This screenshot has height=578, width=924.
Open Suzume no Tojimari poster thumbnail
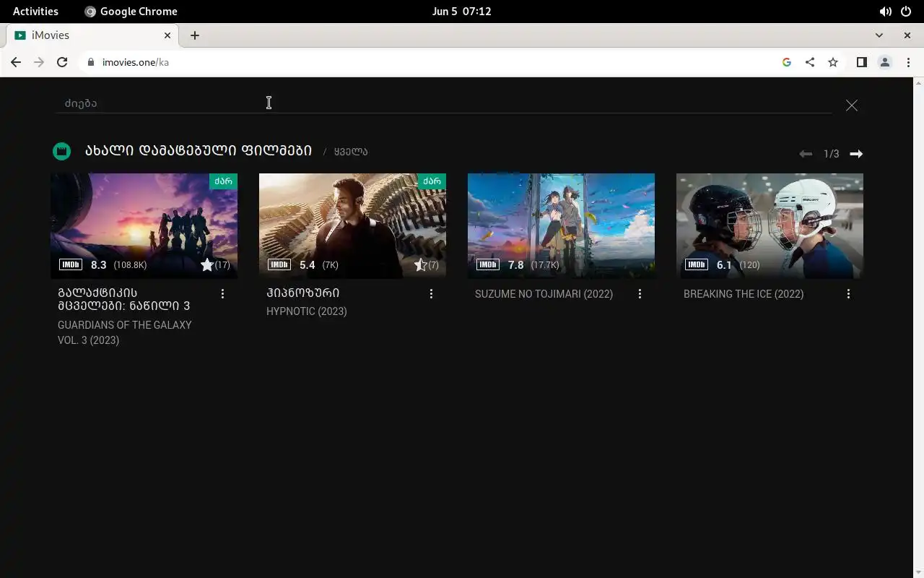tap(561, 225)
